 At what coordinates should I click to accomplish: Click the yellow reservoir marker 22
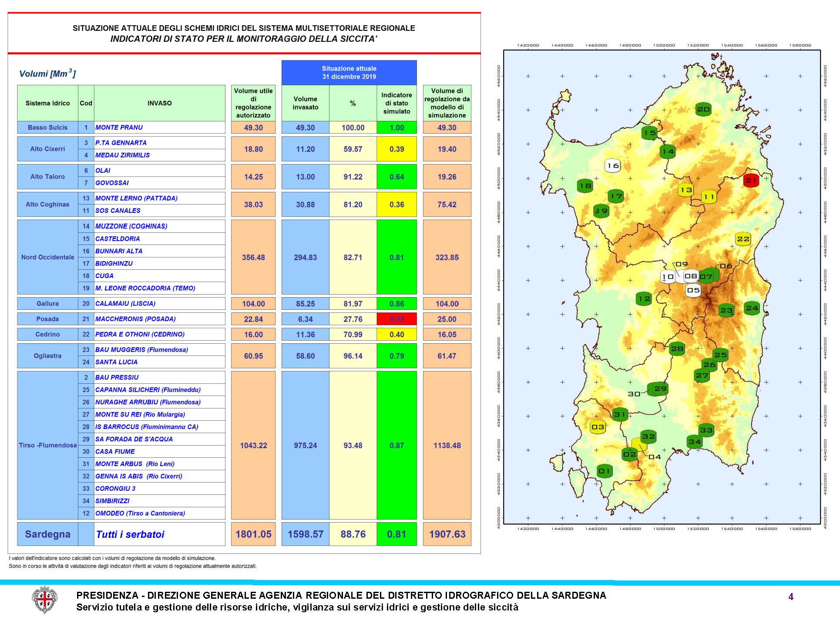pyautogui.click(x=743, y=239)
